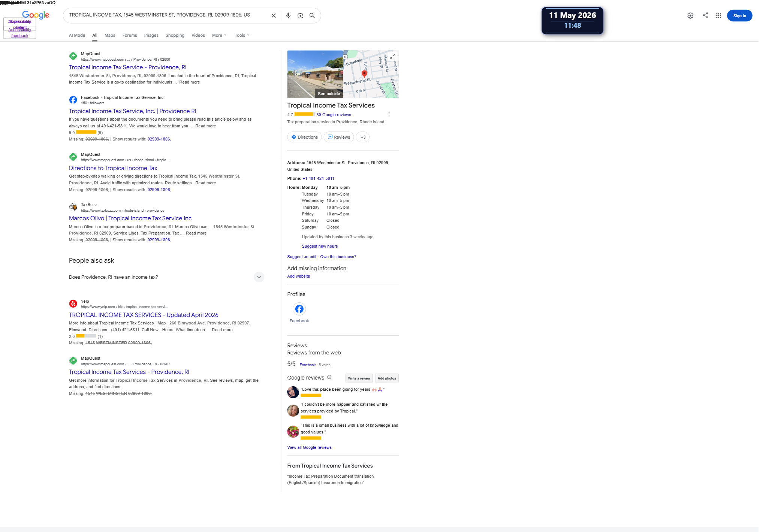Click Add photos button
763x532 pixels.
387,378
